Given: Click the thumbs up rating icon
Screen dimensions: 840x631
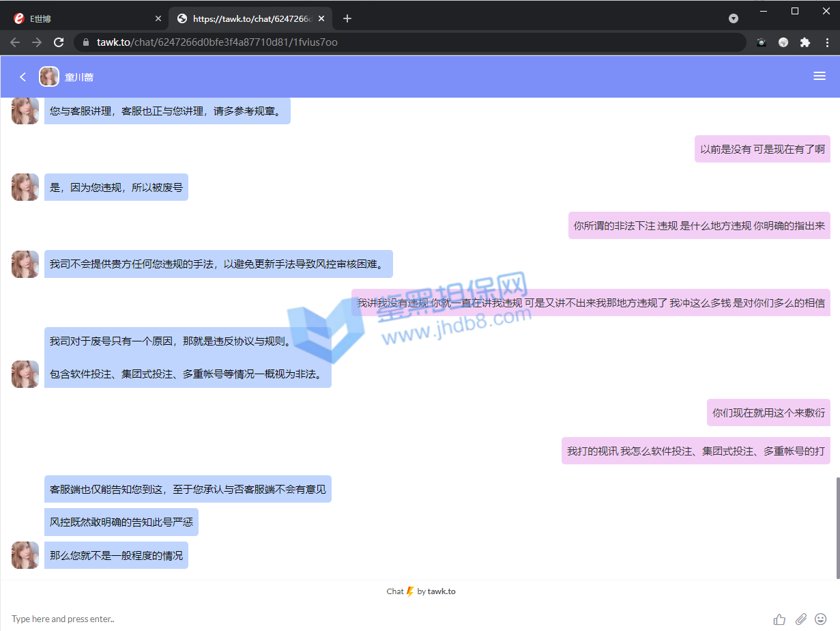Looking at the screenshot, I should click(x=779, y=619).
